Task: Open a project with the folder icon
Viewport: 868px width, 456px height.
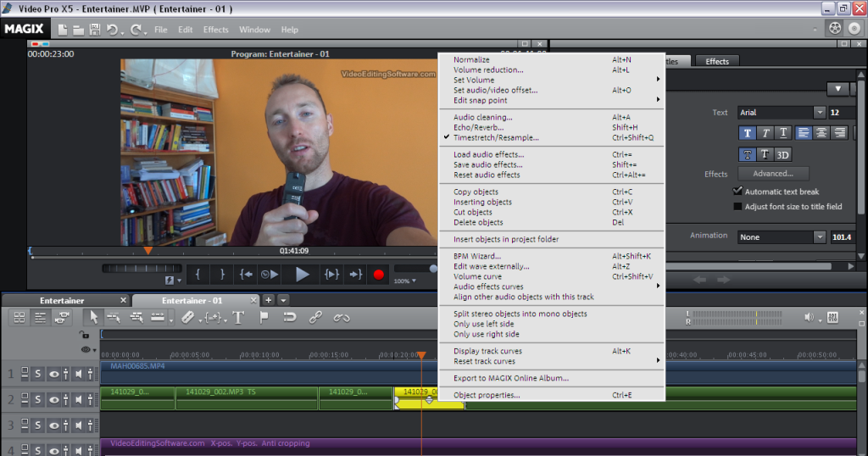Action: pos(79,31)
